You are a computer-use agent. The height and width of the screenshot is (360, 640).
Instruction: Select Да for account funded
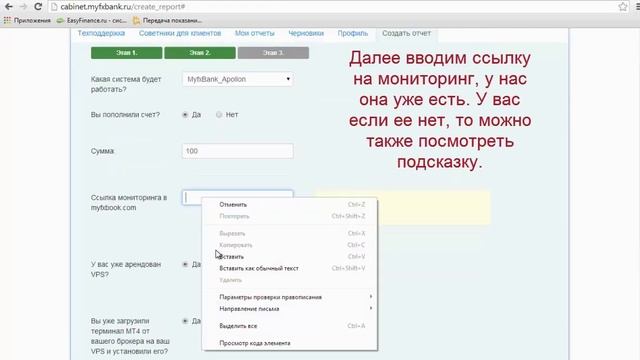[185, 115]
